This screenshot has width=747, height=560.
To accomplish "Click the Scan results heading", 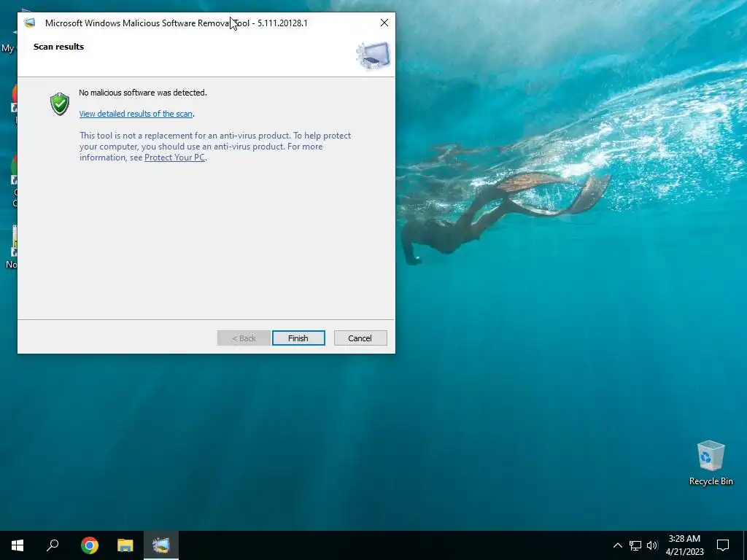I will click(58, 47).
